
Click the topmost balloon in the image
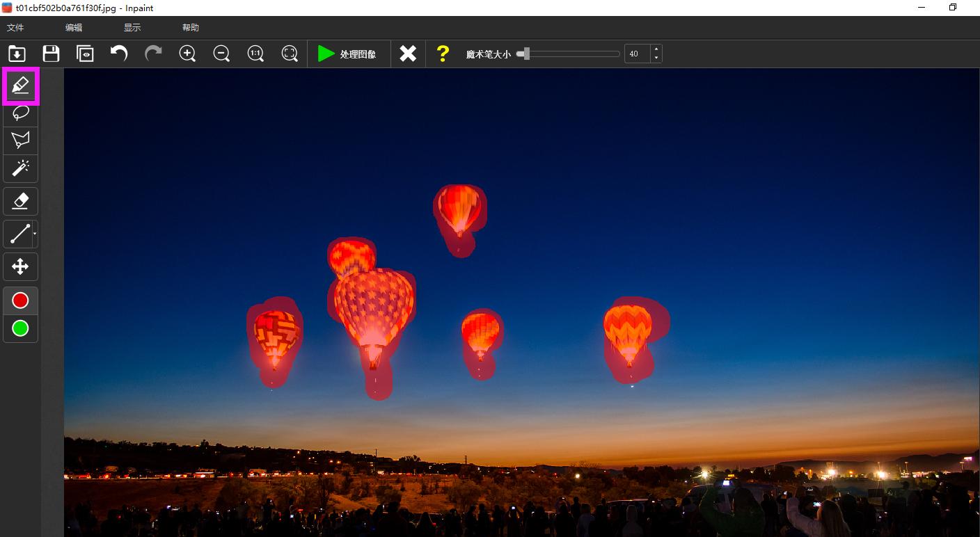(x=459, y=210)
